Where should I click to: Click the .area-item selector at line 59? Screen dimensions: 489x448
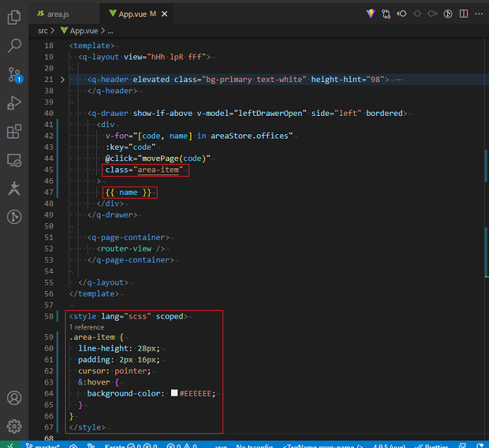92,337
